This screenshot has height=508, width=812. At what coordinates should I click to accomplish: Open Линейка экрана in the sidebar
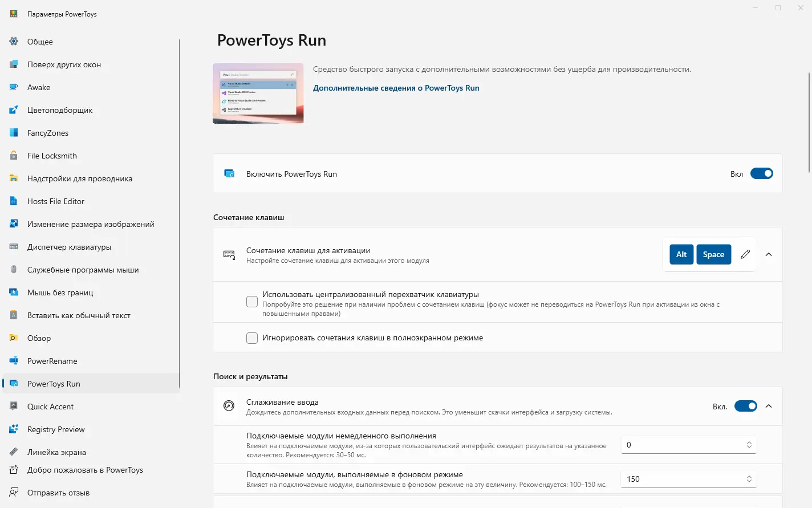click(x=91, y=452)
